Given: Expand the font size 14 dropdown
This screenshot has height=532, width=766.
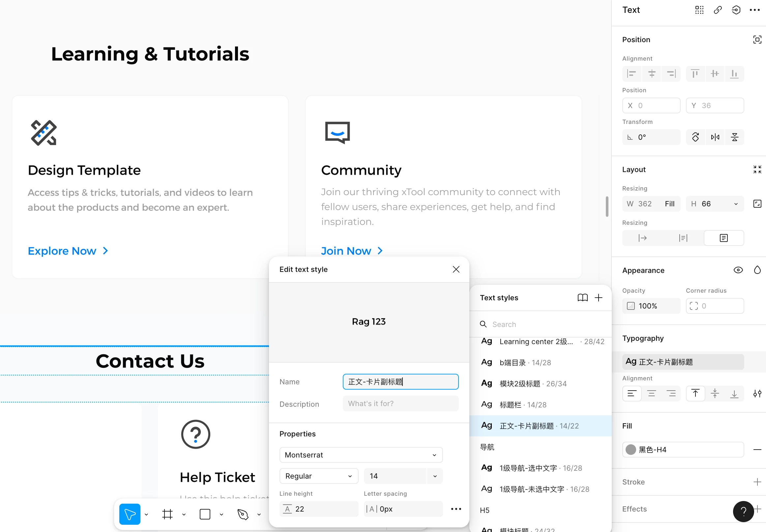Looking at the screenshot, I should point(435,476).
